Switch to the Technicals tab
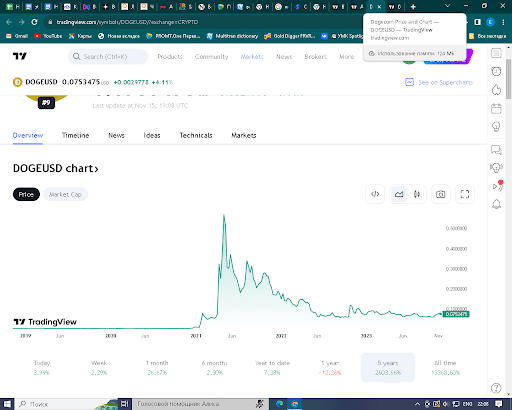This screenshot has height=410, width=512. coord(196,135)
